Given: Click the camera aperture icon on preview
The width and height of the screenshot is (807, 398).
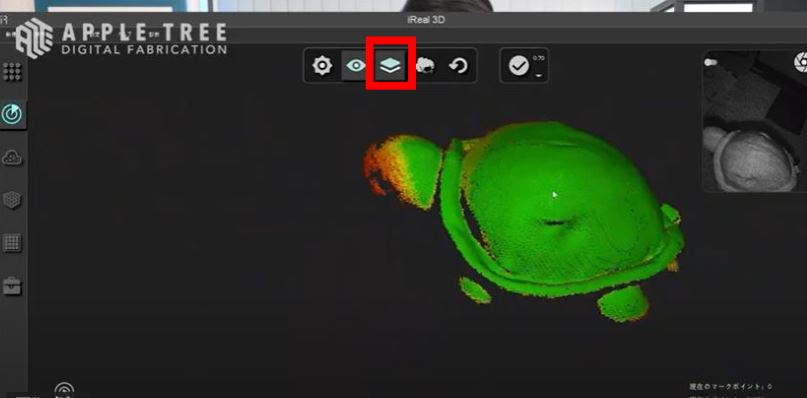Looking at the screenshot, I should pyautogui.click(x=800, y=63).
